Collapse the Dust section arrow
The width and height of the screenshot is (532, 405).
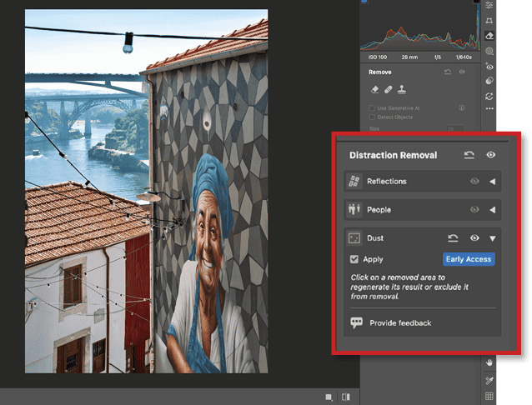click(492, 238)
